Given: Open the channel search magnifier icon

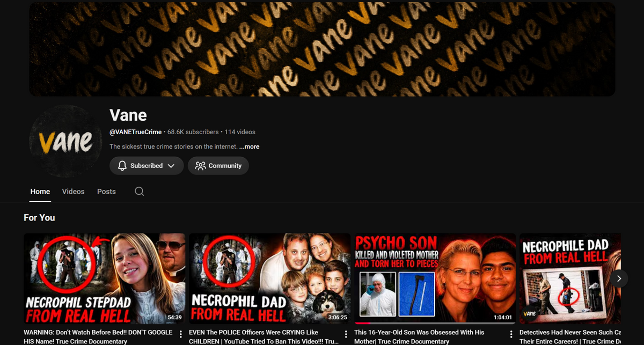Looking at the screenshot, I should [x=140, y=192].
